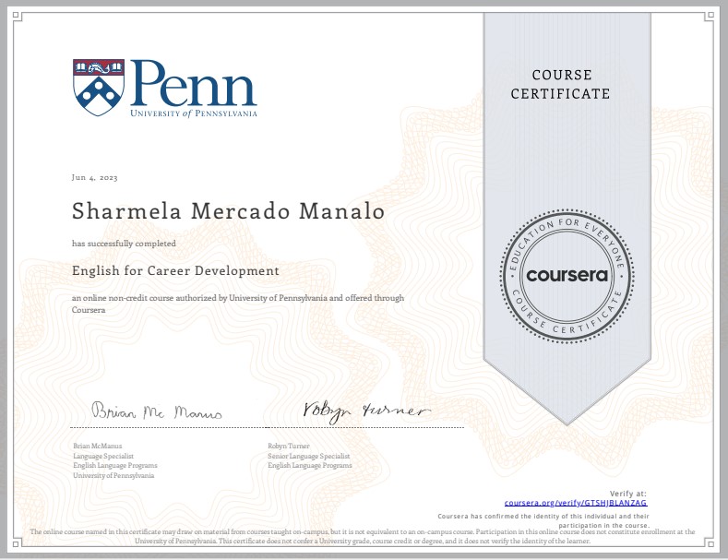Click 'Language Specialist' under Brian McManus

pyautogui.click(x=103, y=456)
